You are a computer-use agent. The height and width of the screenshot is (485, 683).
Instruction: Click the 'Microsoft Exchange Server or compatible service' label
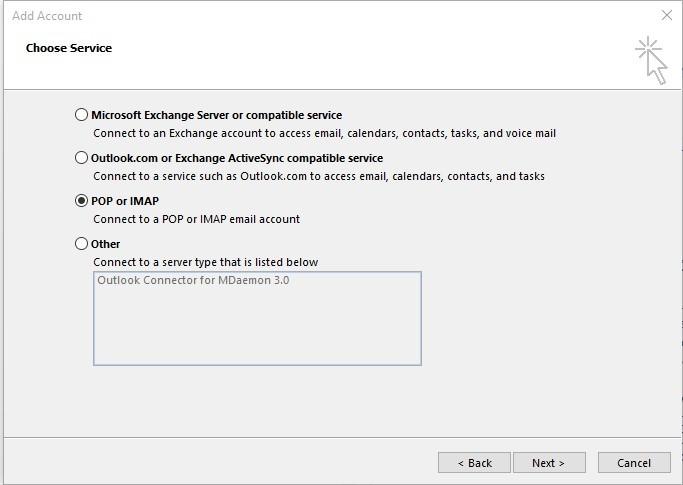[216, 115]
